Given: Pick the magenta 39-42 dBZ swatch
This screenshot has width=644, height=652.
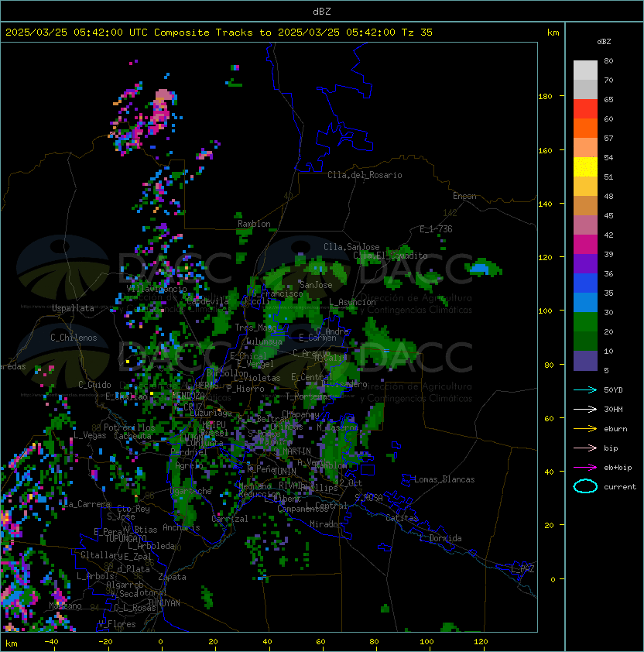Looking at the screenshot, I should [x=585, y=245].
